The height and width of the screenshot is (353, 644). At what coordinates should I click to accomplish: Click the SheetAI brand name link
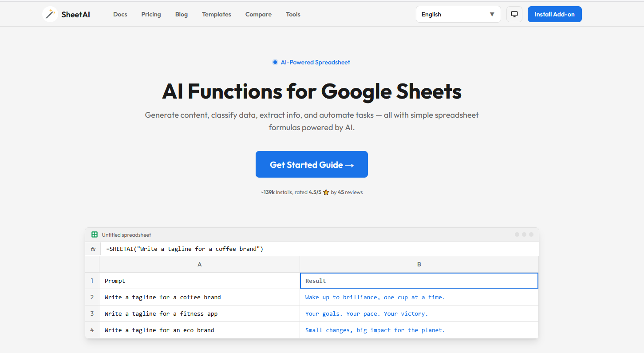76,14
